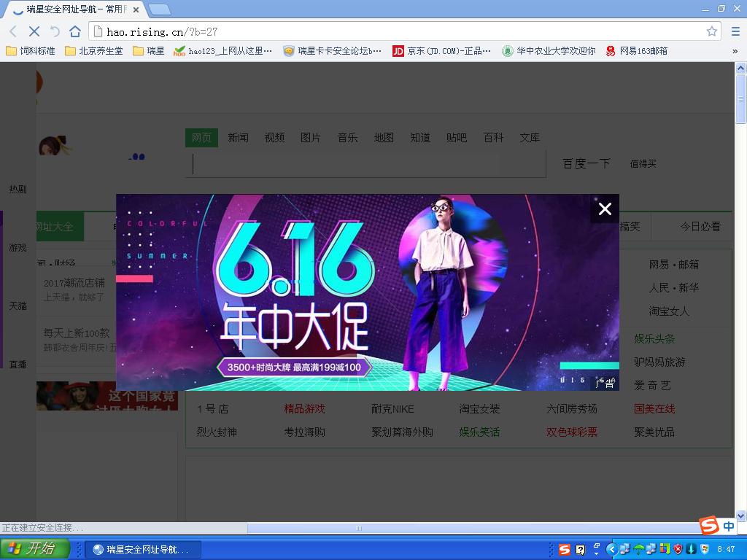The width and height of the screenshot is (747, 560).
Task: Open the 双色球彩票 link
Action: click(572, 432)
